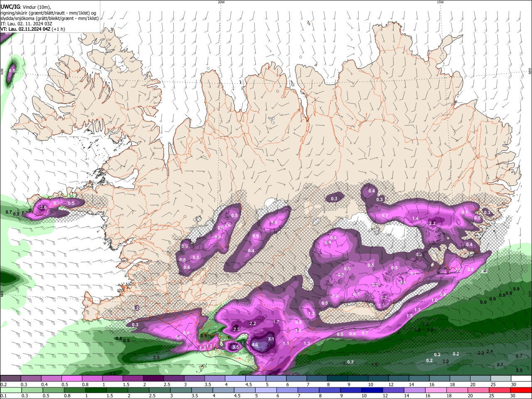Select medium green rain swatch starting at 0.5
The height and width of the screenshot is (399, 532).
53,390
